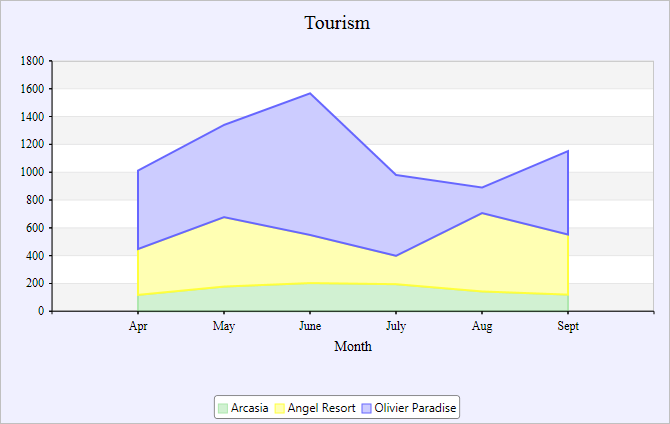Click the Olivier Paradise line point at Sept

(x=568, y=151)
